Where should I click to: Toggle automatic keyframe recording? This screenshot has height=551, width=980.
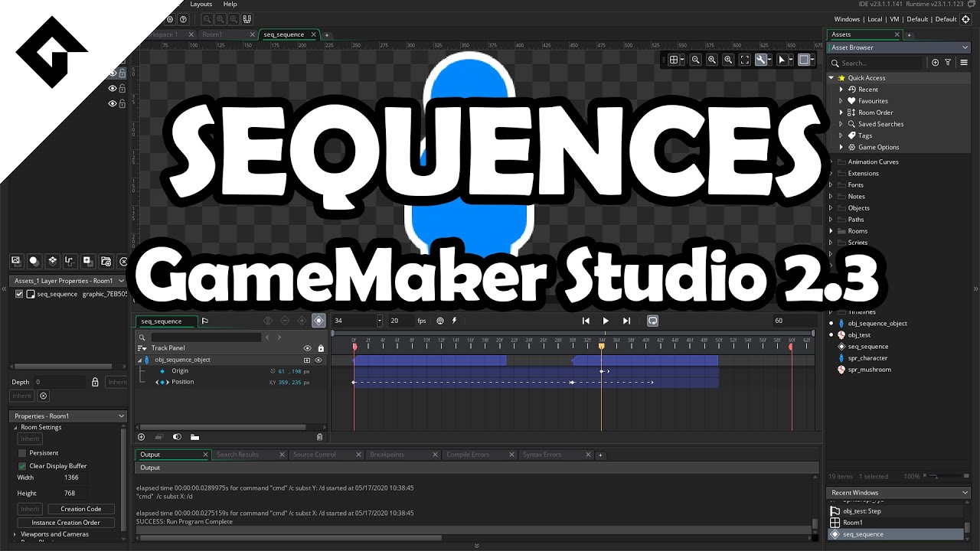pos(318,321)
